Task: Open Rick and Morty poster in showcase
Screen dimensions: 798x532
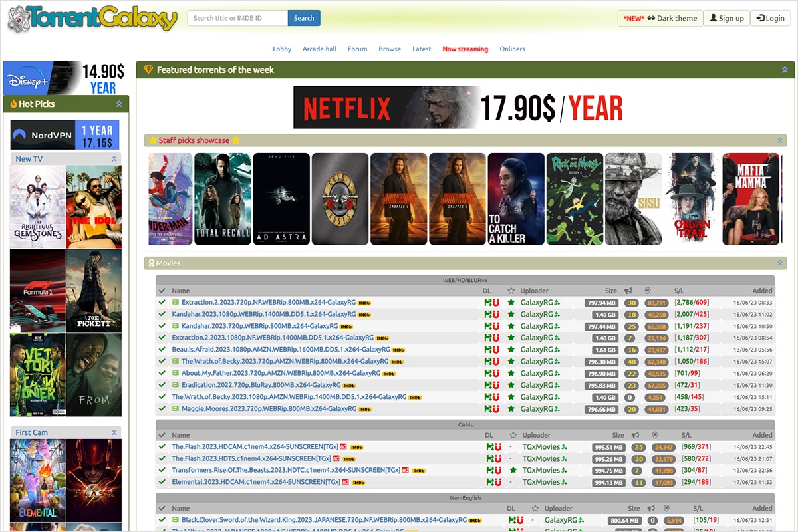Action: [x=575, y=199]
